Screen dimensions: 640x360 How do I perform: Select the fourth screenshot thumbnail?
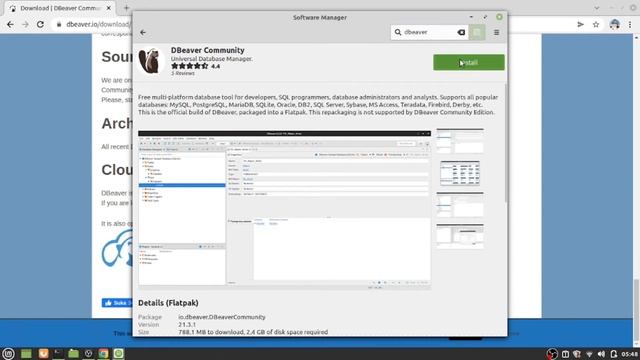coord(460,236)
